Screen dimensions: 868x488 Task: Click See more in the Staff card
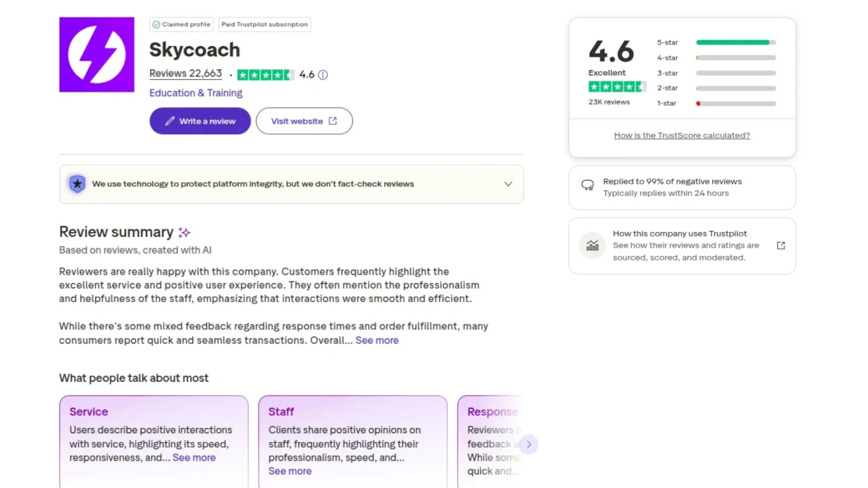tap(290, 471)
